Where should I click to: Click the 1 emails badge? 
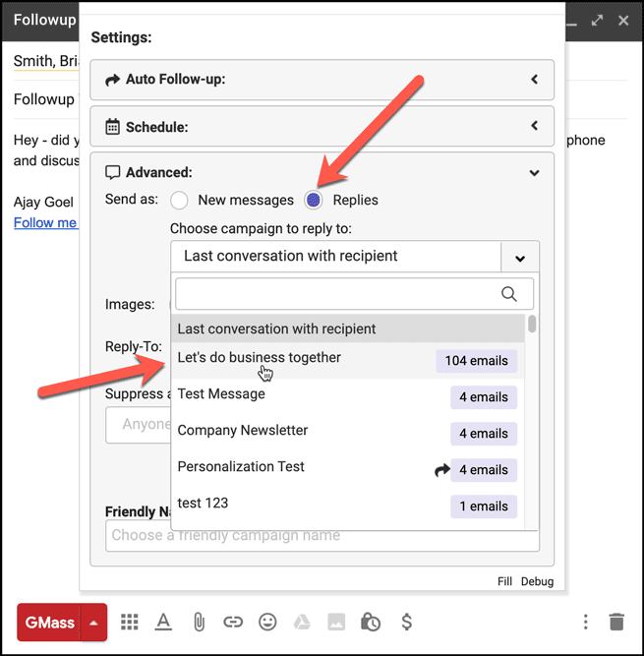point(484,507)
